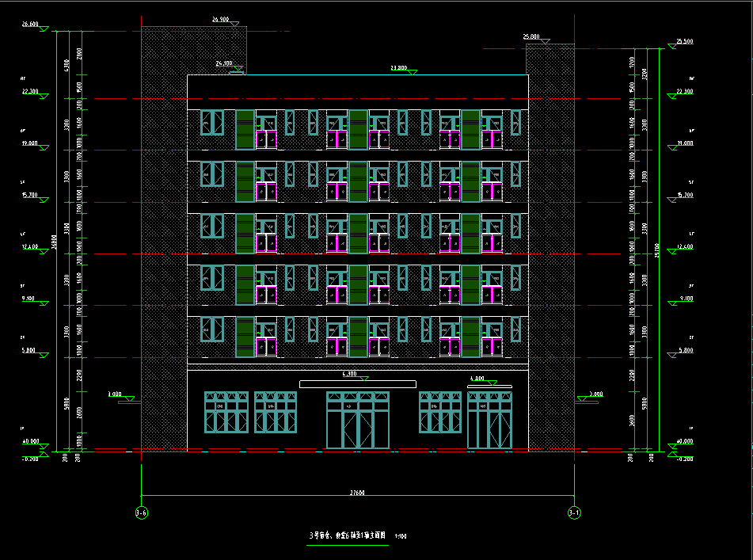
Task: Select the 25.800 elevation marker
Action: click(x=531, y=37)
